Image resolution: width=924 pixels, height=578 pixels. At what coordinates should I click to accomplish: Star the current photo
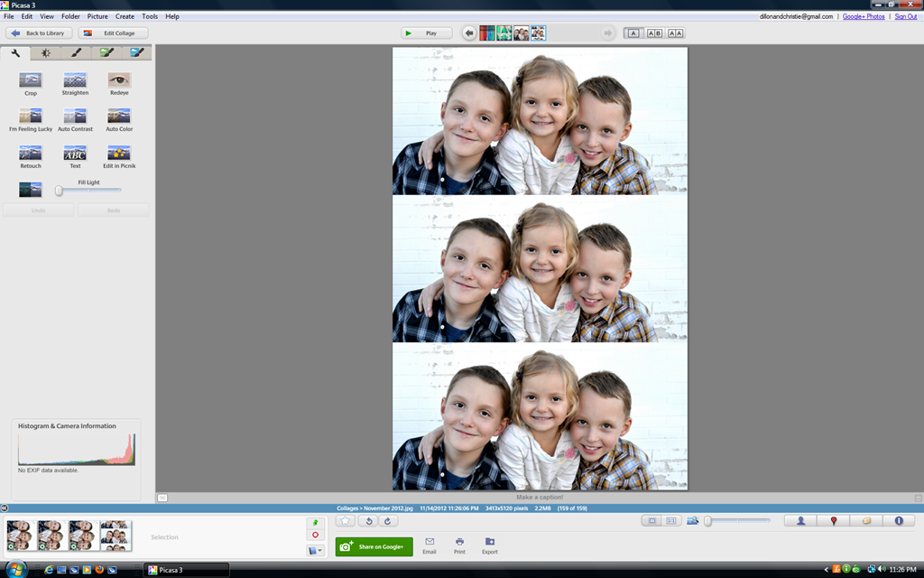[346, 521]
